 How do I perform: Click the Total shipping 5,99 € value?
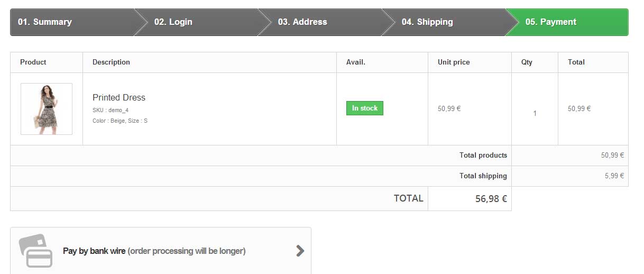coord(614,176)
